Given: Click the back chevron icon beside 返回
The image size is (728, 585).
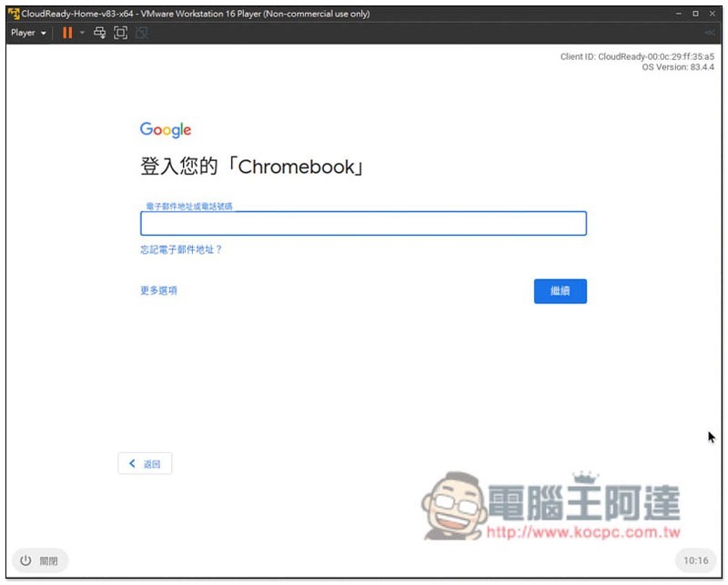Looking at the screenshot, I should click(x=131, y=463).
